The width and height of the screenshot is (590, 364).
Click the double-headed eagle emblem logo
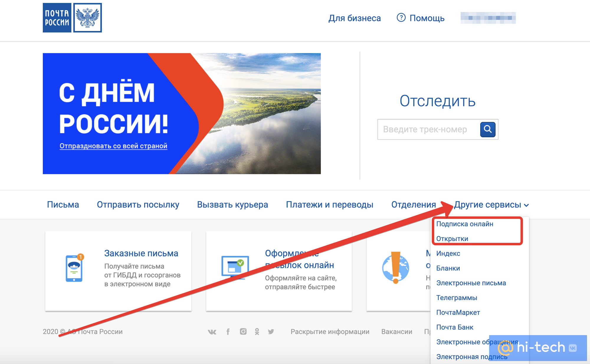pos(88,18)
